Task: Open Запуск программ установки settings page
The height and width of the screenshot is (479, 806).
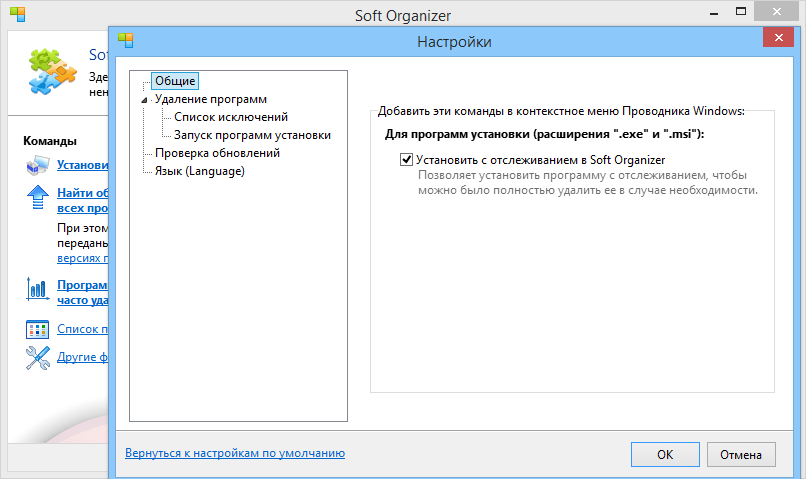Action: click(252, 135)
